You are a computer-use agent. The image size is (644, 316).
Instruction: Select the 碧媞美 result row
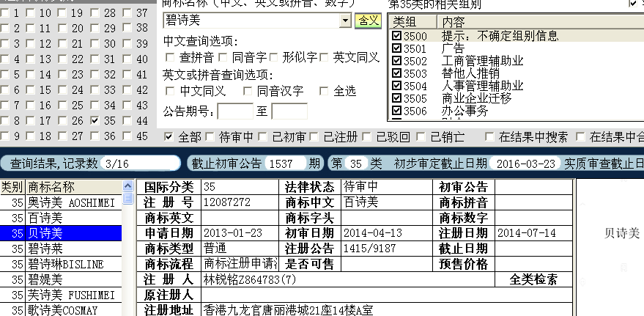click(61, 280)
